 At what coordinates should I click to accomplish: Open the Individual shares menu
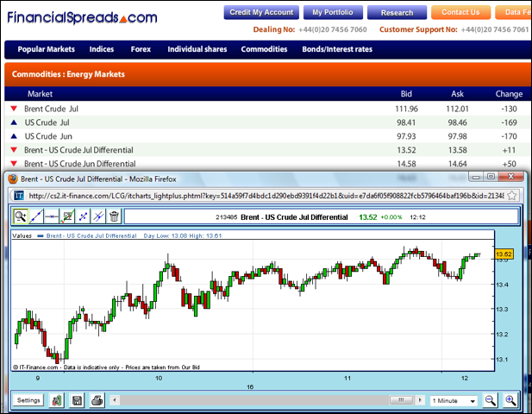(x=197, y=49)
